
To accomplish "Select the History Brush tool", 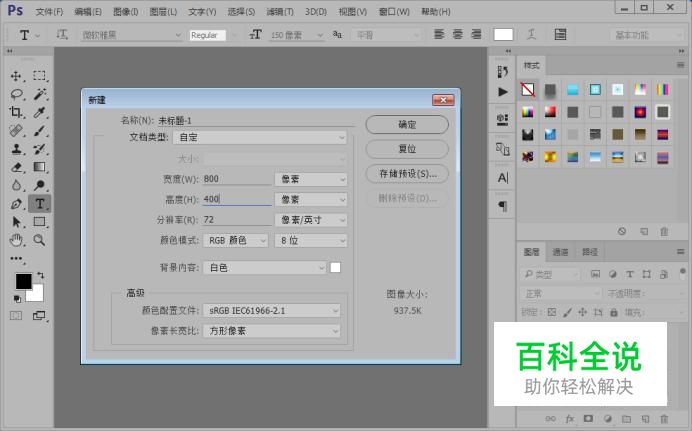I will [40, 149].
